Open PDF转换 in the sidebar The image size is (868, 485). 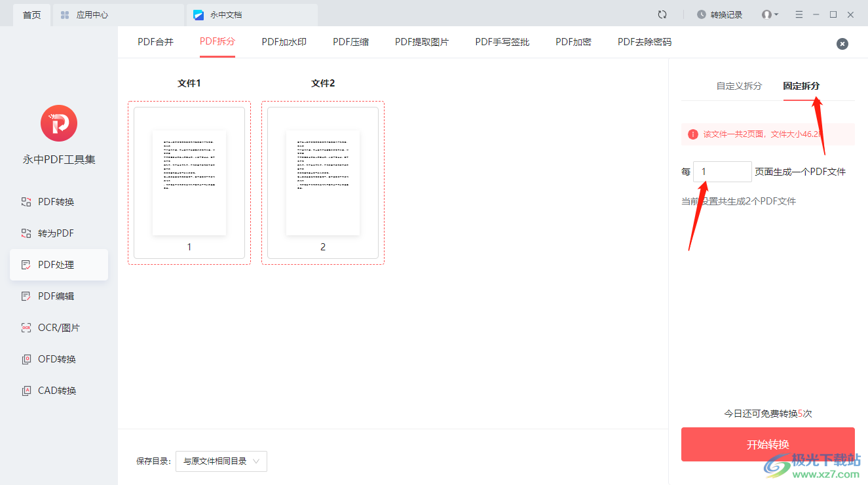click(59, 202)
